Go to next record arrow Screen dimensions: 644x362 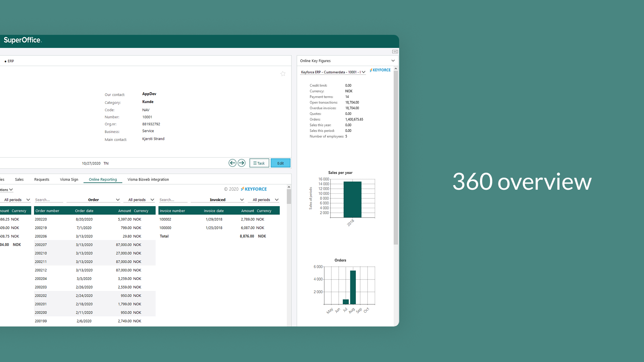pos(241,163)
